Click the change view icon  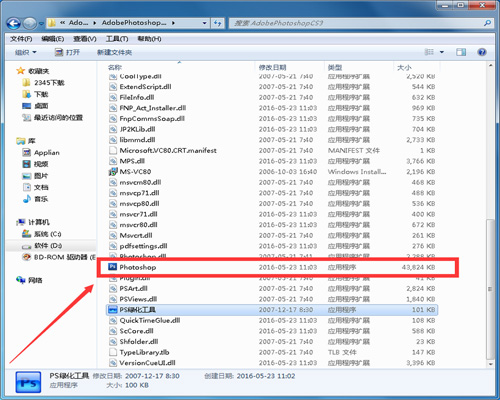click(x=429, y=52)
